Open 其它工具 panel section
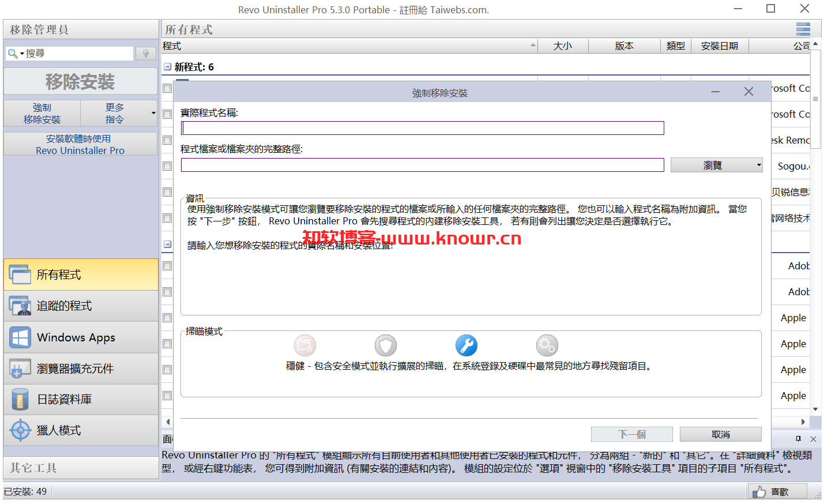The image size is (824, 504). [x=81, y=468]
